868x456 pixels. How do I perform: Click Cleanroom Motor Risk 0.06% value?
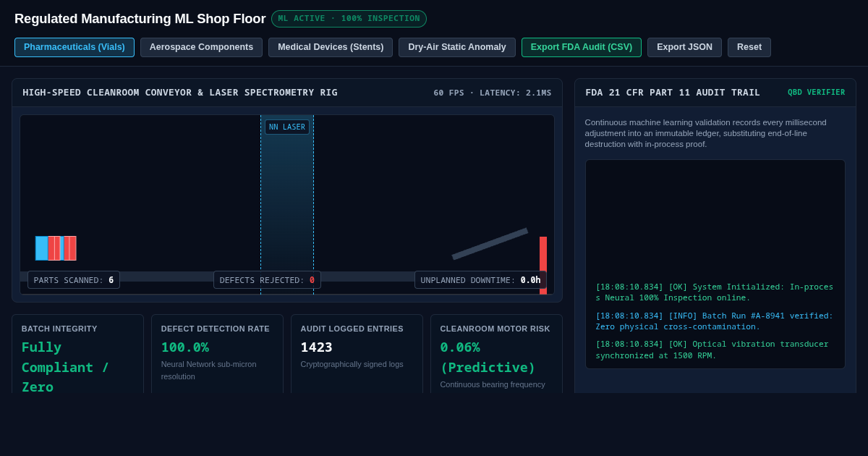click(488, 357)
